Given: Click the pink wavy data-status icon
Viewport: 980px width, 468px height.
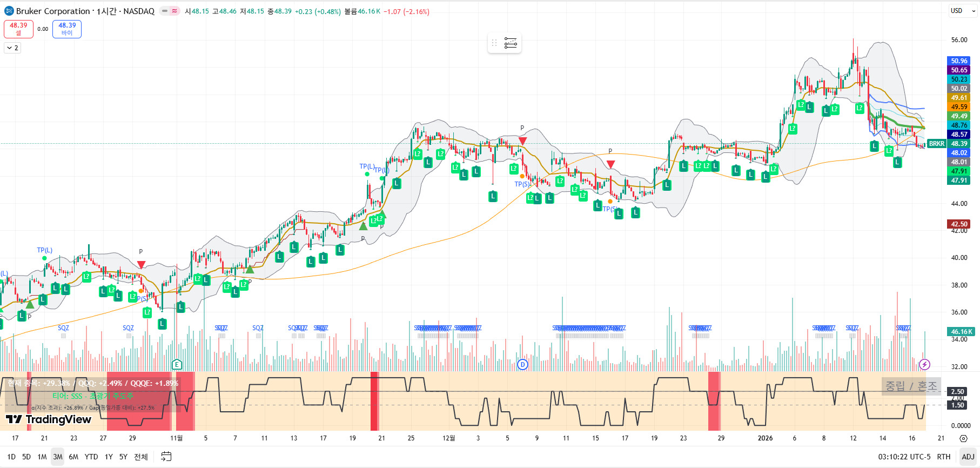Looking at the screenshot, I should pos(174,11).
